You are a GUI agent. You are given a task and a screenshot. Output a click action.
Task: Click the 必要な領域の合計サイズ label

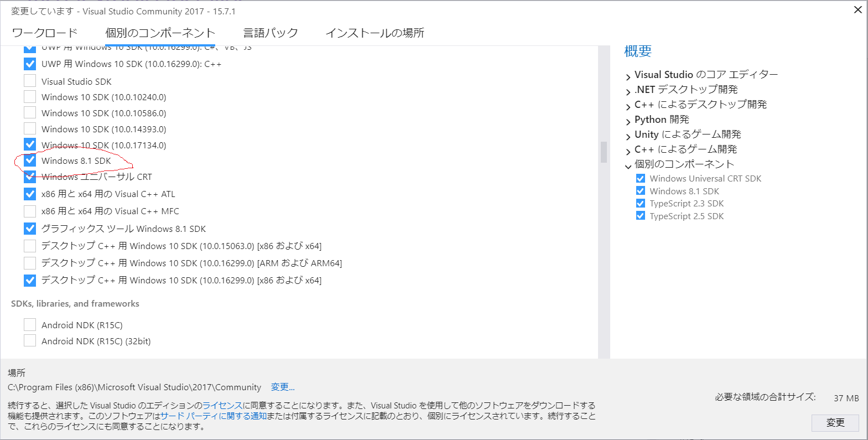[x=765, y=397]
